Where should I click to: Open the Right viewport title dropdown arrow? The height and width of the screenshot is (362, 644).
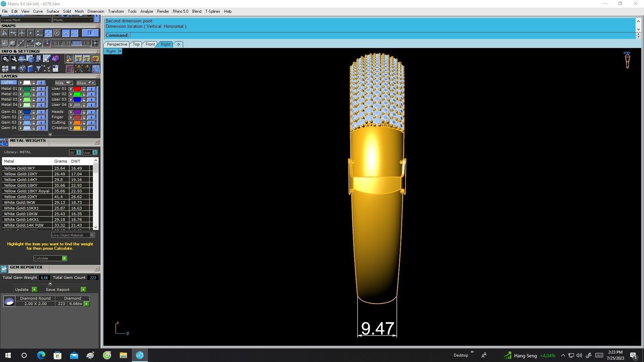click(120, 51)
